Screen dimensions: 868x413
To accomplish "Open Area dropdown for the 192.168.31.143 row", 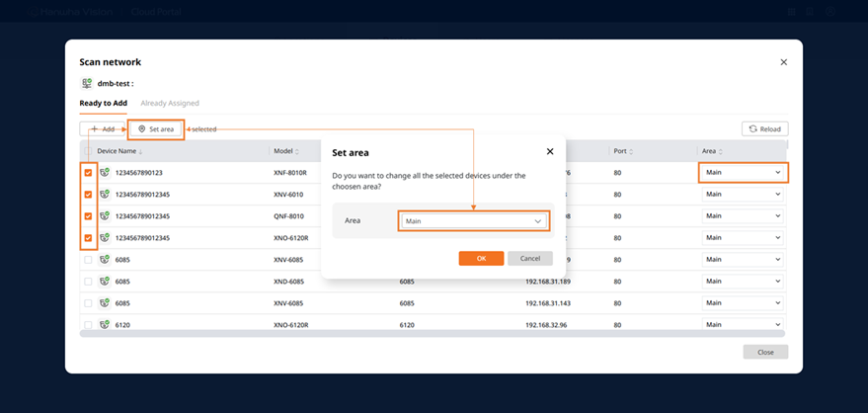I will [743, 302].
